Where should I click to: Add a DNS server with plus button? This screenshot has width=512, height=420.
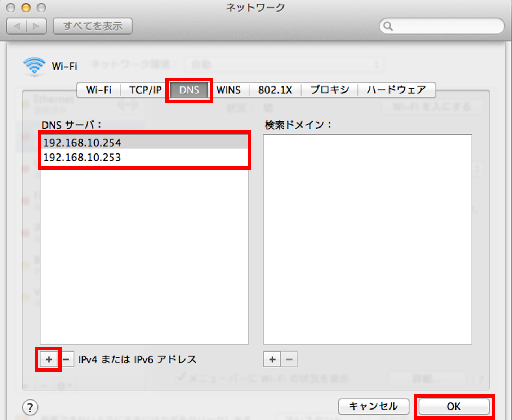(49, 359)
